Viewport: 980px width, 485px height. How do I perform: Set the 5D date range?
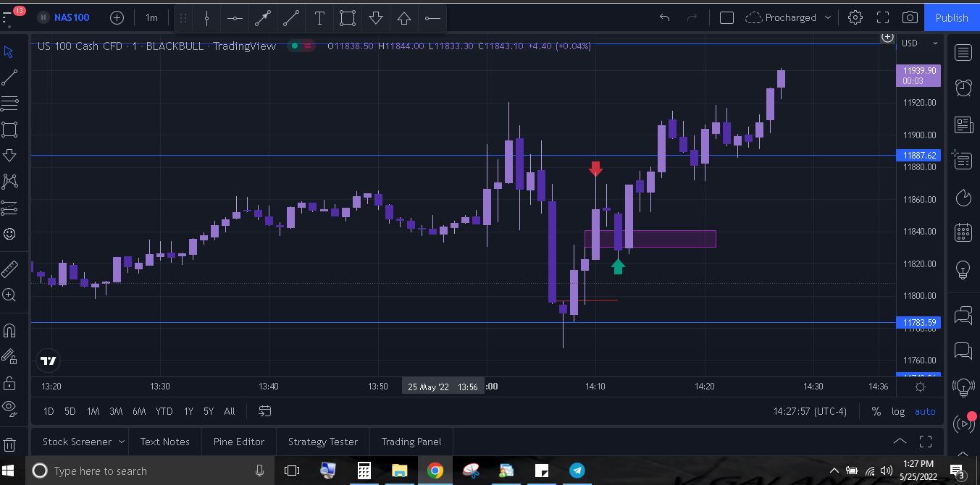(x=70, y=411)
